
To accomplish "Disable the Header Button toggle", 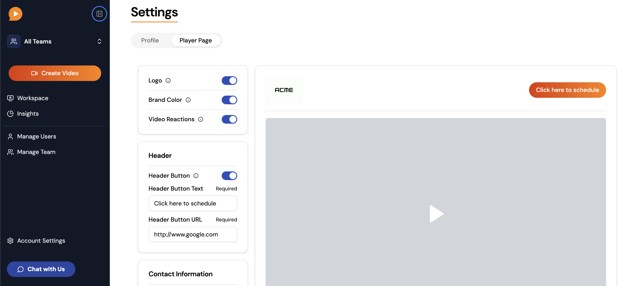I will point(229,176).
